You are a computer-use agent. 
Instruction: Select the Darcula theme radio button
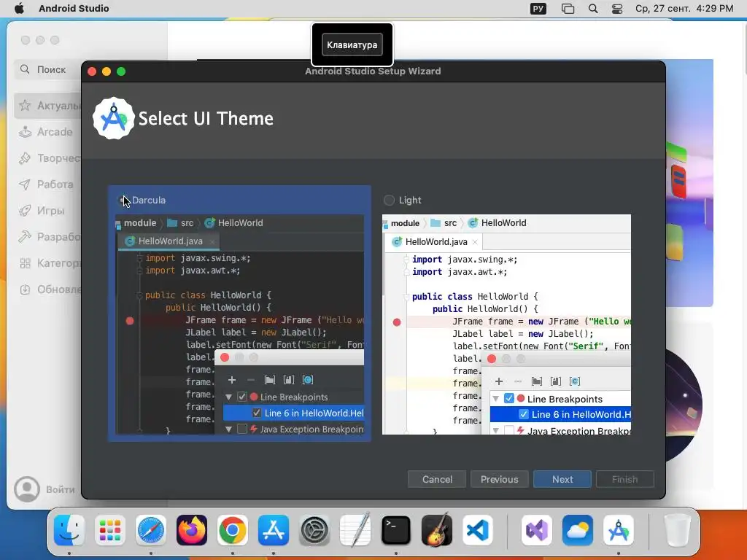(x=123, y=200)
